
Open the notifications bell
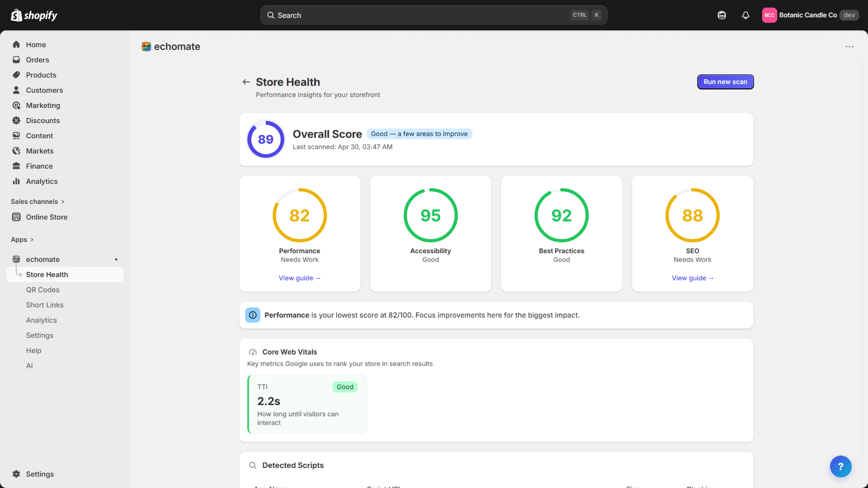(x=746, y=15)
